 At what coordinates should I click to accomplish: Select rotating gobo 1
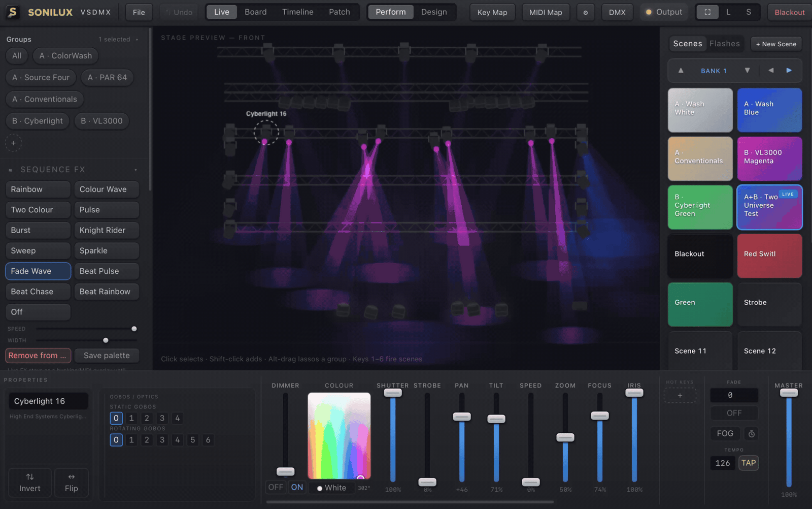tap(131, 440)
